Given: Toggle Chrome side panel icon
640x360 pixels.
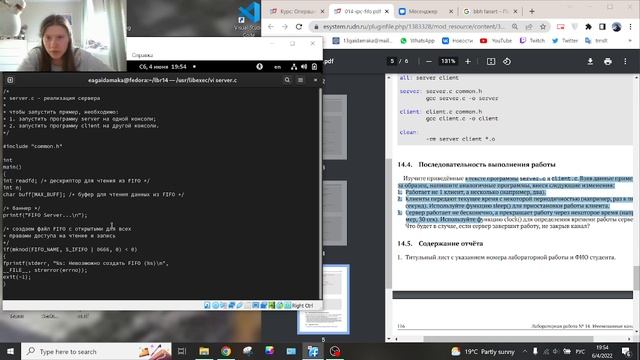Looking at the screenshot, I should pos(602,27).
